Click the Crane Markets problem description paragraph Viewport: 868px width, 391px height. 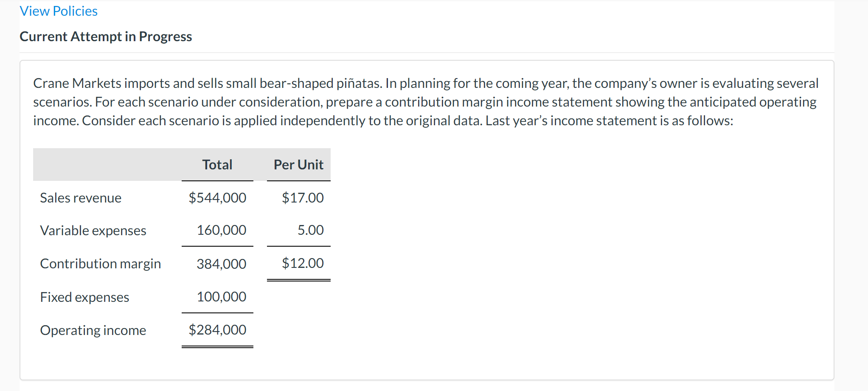point(424,102)
